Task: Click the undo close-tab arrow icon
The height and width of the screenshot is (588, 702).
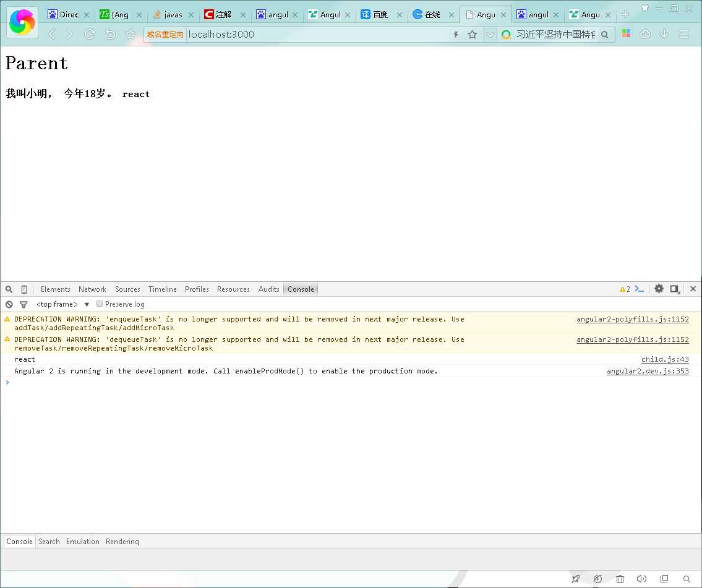Action: [110, 35]
